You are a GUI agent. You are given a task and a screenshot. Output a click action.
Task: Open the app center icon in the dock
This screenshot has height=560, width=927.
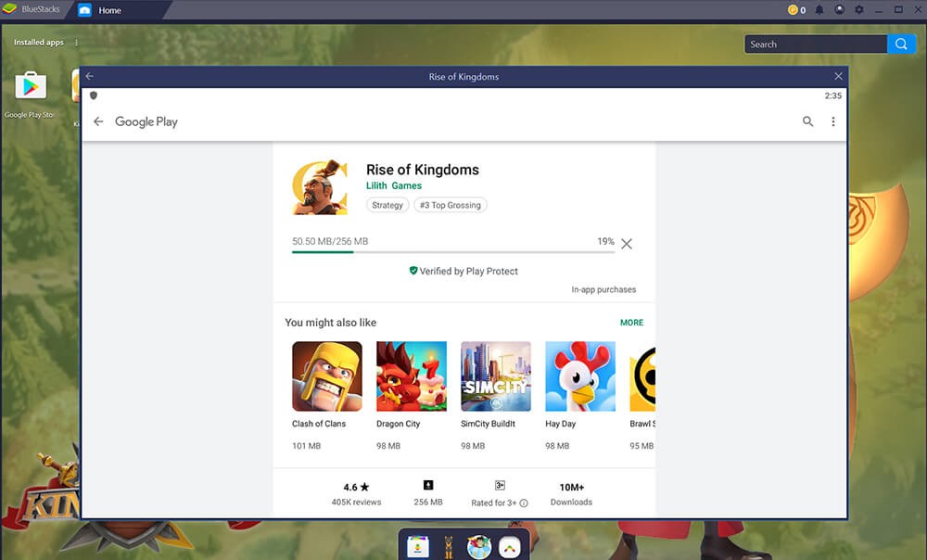[x=417, y=546]
